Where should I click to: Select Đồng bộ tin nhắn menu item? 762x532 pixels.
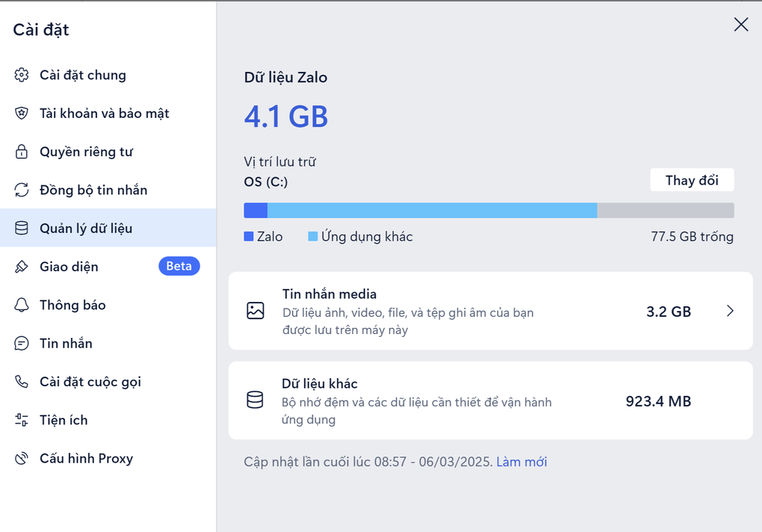point(108,190)
